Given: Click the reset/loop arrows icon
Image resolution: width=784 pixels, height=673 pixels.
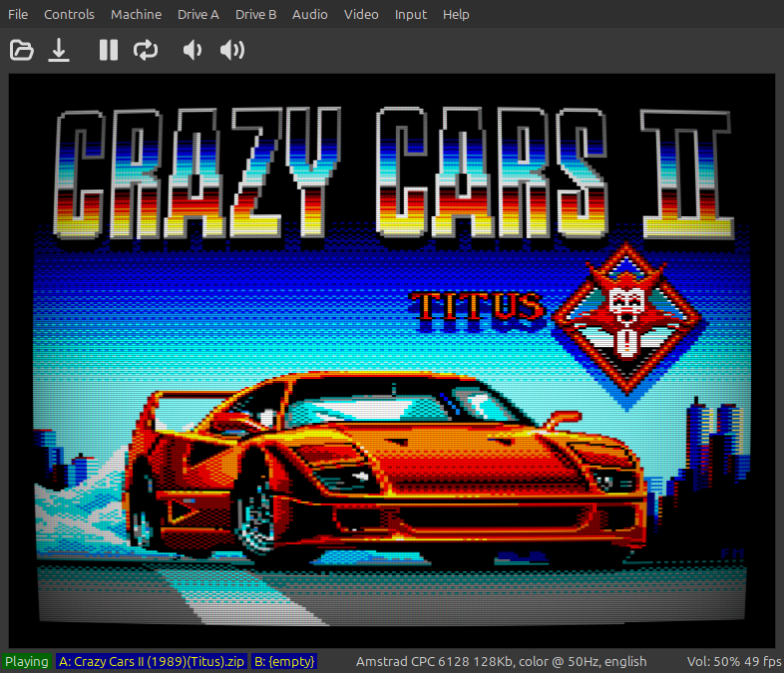Looking at the screenshot, I should (146, 50).
